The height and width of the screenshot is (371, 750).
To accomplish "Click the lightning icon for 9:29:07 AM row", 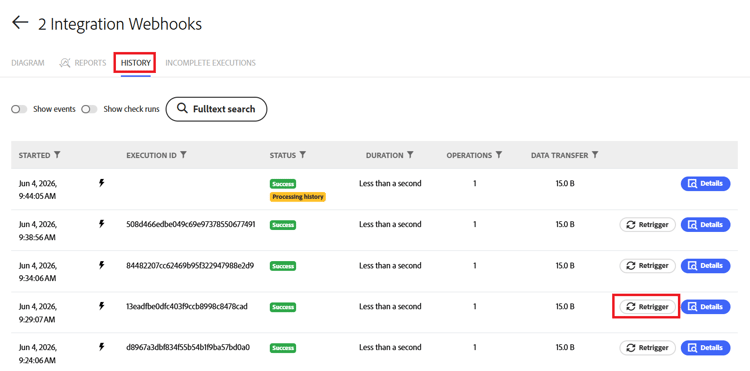I will [101, 306].
